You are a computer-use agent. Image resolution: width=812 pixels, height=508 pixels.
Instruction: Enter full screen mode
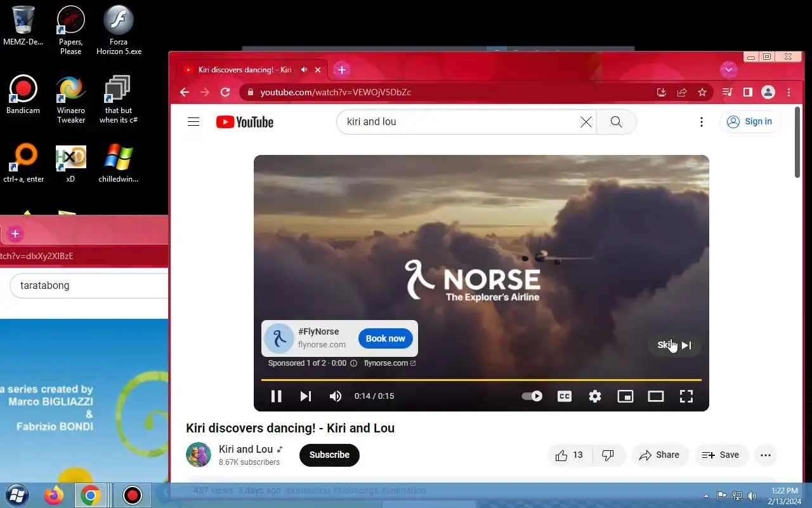pos(686,396)
